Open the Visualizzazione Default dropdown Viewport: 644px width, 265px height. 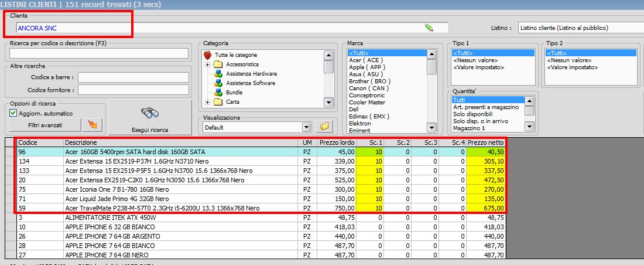click(x=307, y=127)
